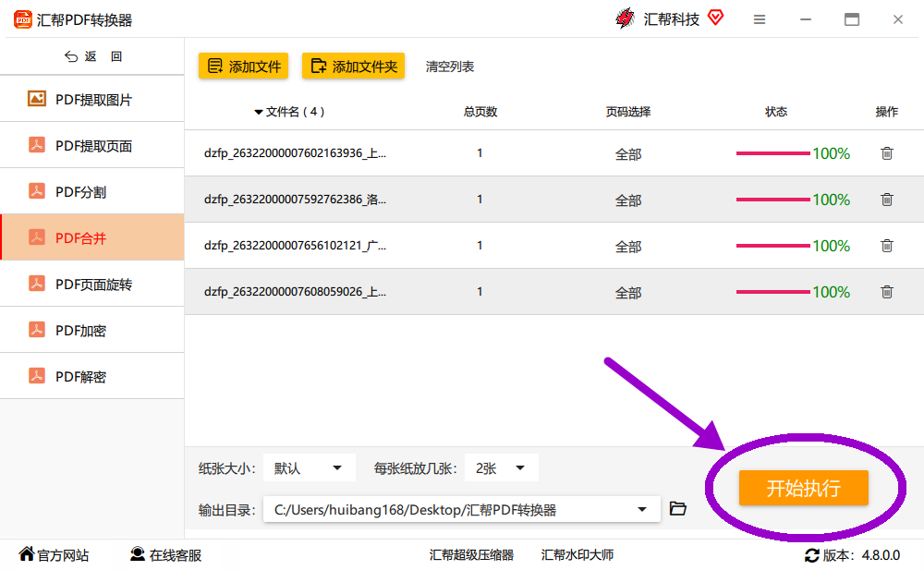Image resolution: width=924 pixels, height=570 pixels.
Task: Click the 添加文件 button
Action: click(x=243, y=66)
